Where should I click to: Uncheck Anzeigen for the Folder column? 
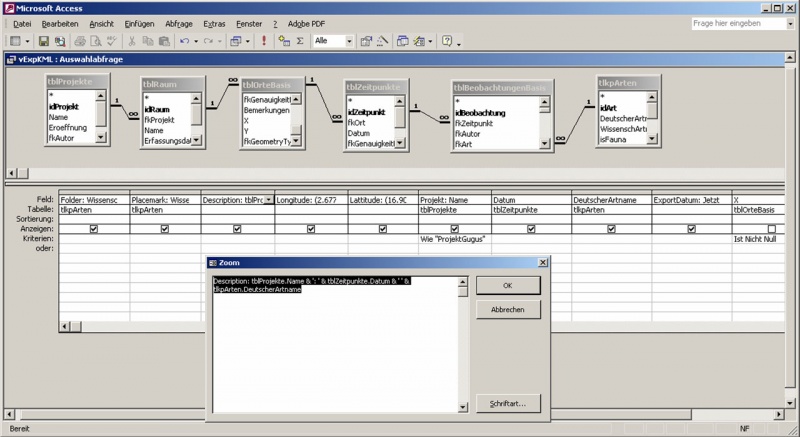click(94, 229)
